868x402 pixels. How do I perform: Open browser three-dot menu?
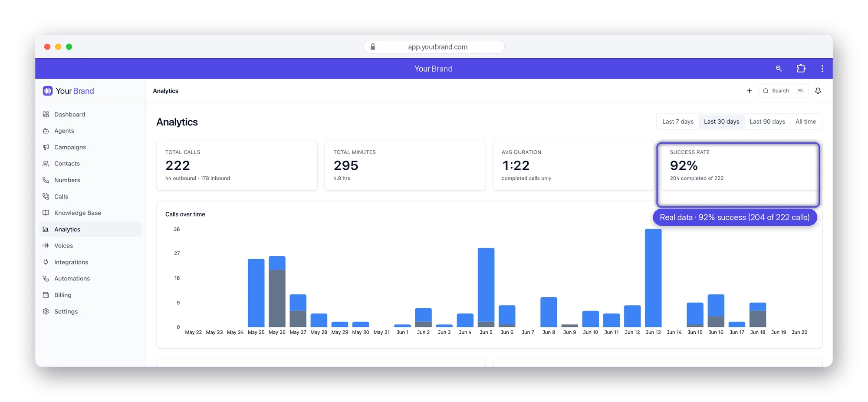point(822,69)
